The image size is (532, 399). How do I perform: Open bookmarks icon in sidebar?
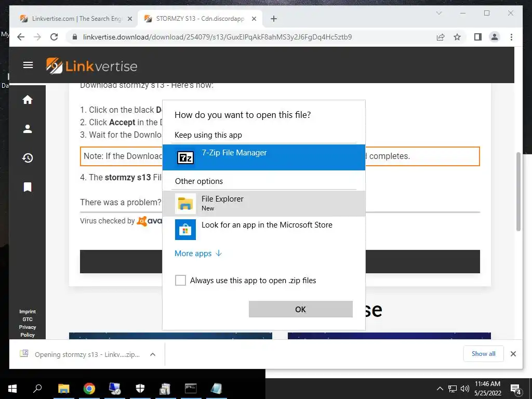[x=28, y=187]
